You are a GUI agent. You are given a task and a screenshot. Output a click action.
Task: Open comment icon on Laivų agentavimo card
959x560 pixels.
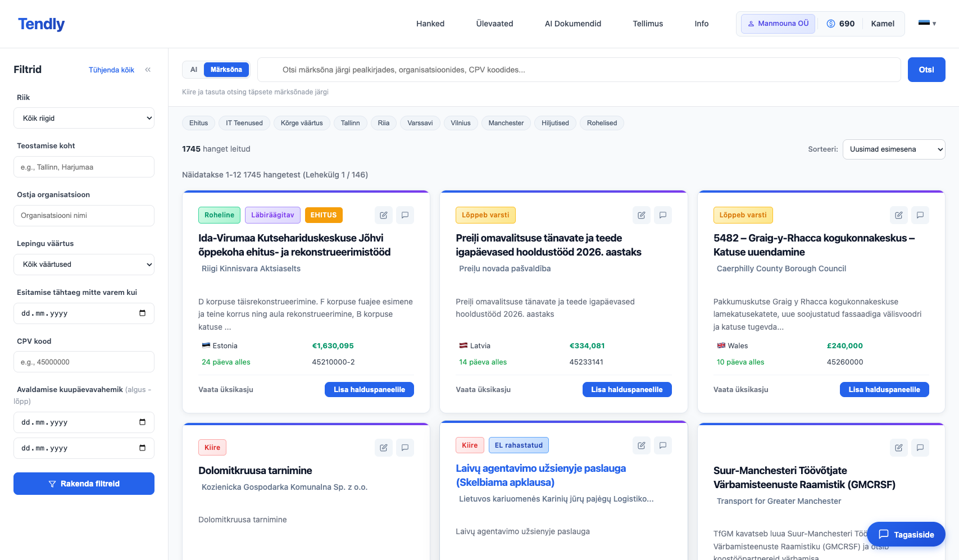click(x=662, y=445)
